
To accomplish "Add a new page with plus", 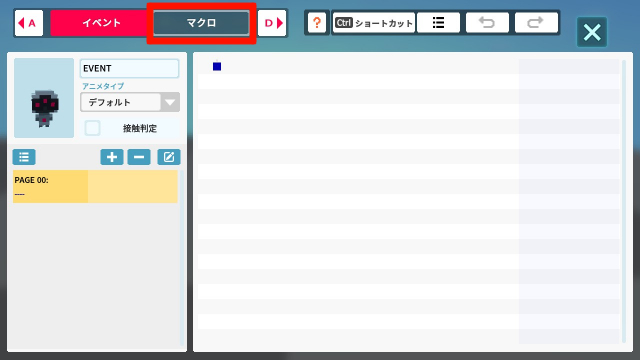I will pos(112,157).
